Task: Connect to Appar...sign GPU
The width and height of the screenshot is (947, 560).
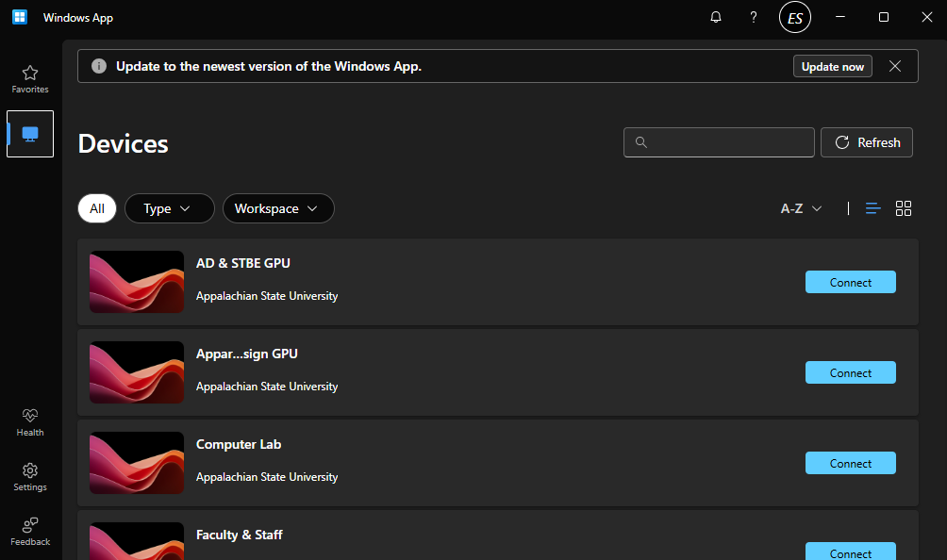Action: (851, 372)
